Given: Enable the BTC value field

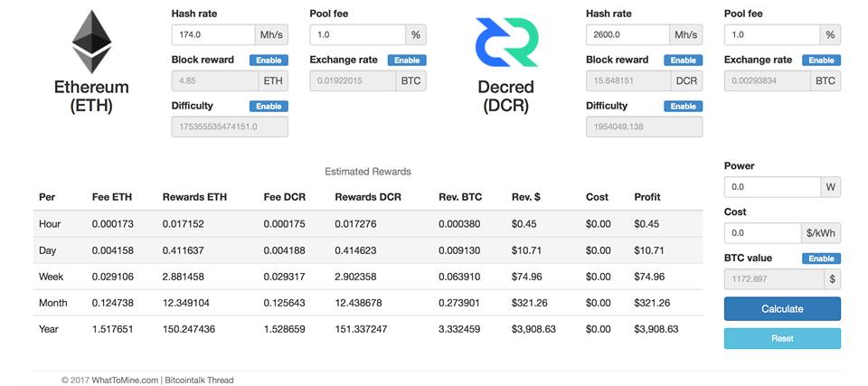Looking at the screenshot, I should [821, 258].
